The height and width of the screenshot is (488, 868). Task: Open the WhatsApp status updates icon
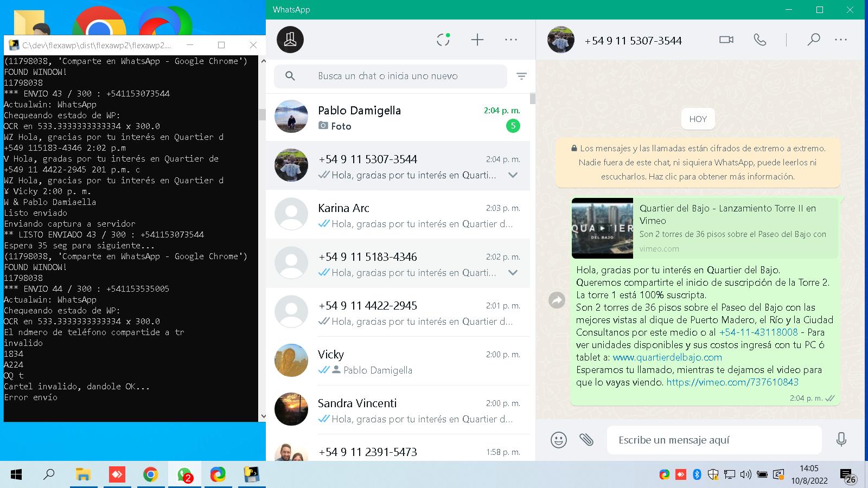pos(443,40)
